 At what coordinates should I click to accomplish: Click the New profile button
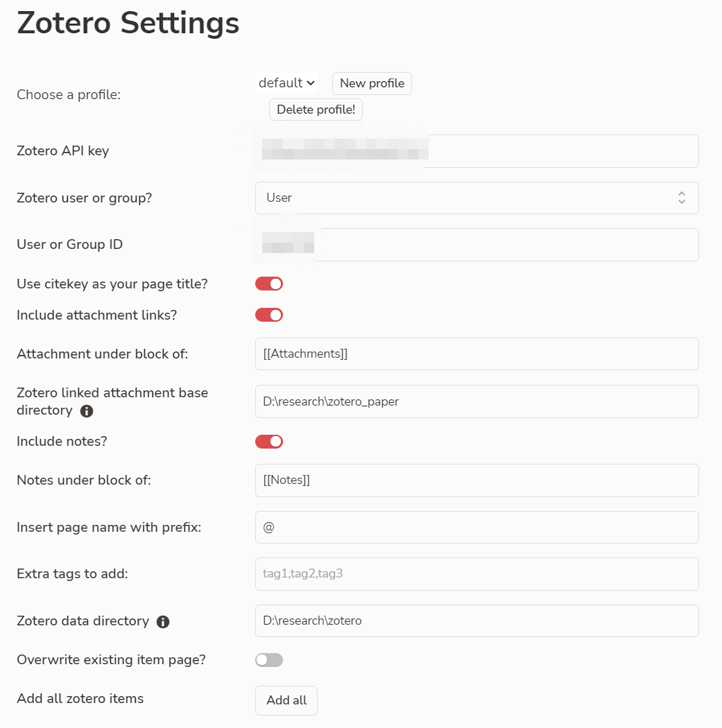(x=372, y=83)
